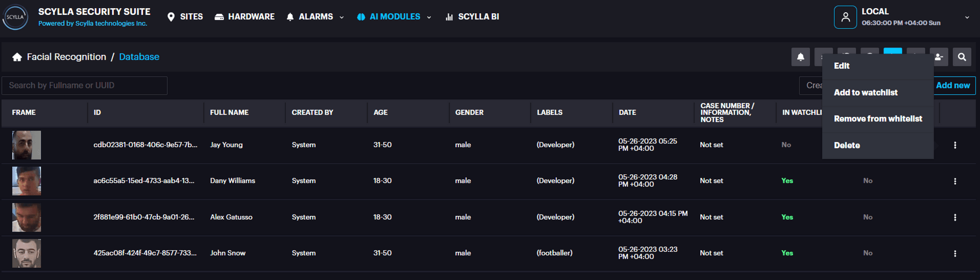This screenshot has height=280, width=980.
Task: Open Jay Young face thumbnail
Action: pyautogui.click(x=27, y=145)
